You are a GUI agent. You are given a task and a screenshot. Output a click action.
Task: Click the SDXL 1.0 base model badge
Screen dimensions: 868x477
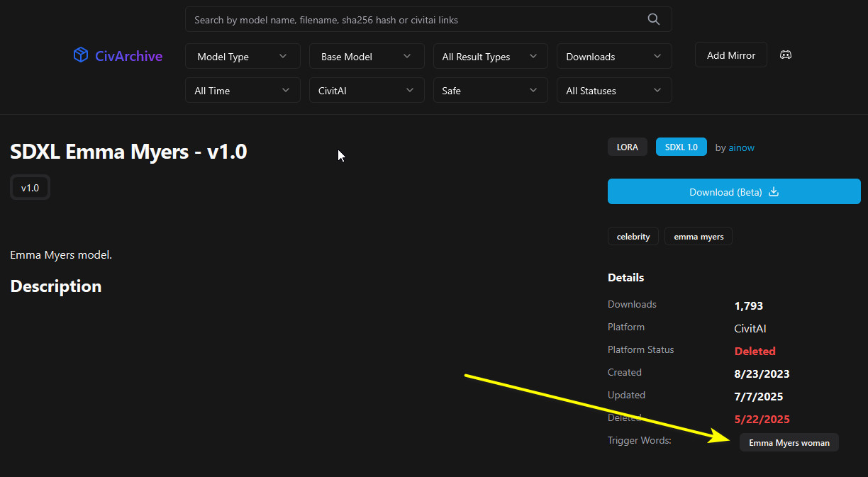681,147
